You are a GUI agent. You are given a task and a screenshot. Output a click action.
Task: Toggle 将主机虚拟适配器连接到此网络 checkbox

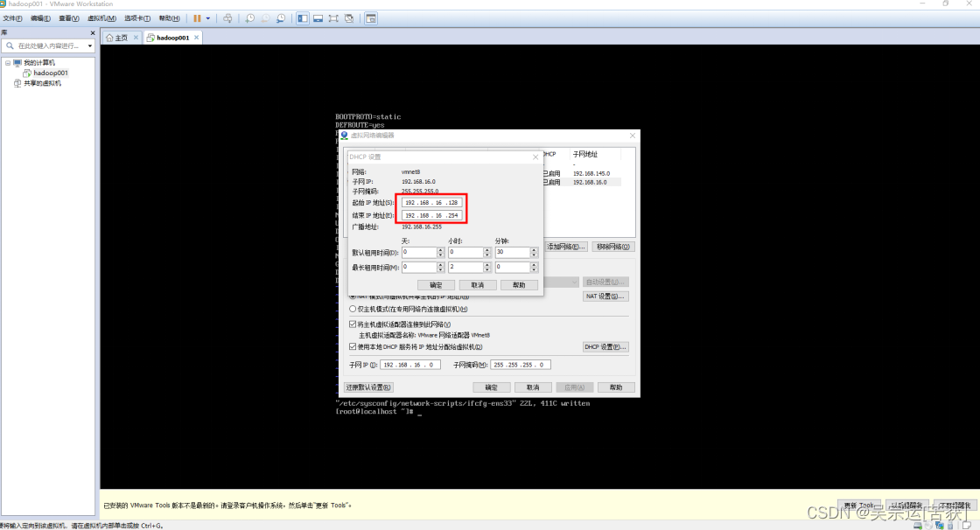(353, 324)
